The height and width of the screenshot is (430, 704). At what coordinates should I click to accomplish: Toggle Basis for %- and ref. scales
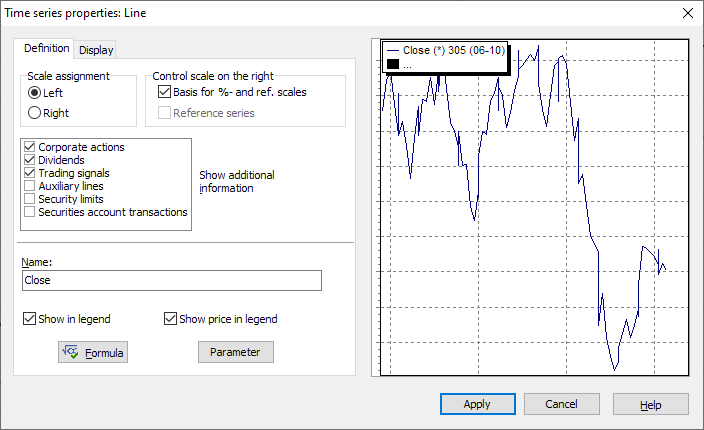(165, 92)
